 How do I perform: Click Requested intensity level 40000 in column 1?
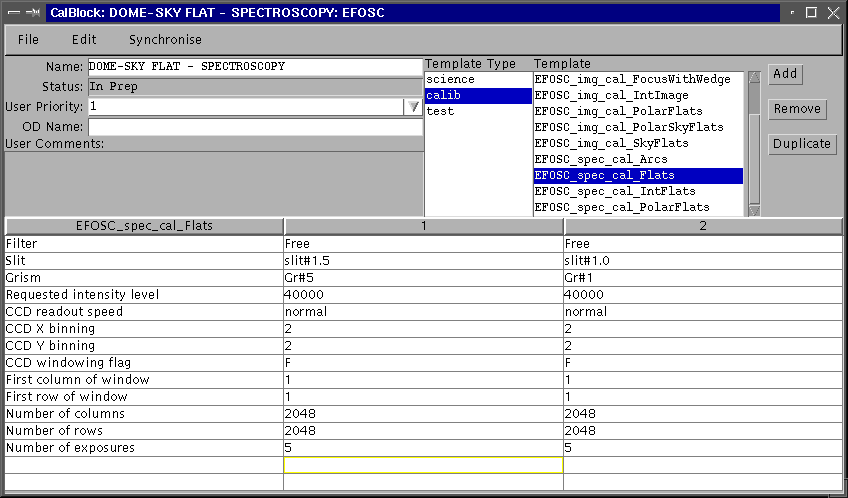pos(423,295)
